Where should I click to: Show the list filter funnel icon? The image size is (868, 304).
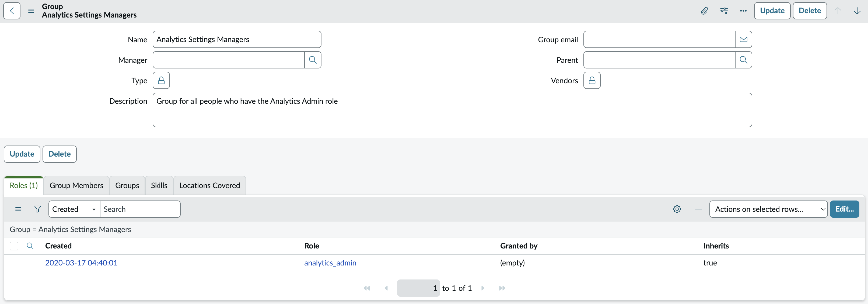38,209
